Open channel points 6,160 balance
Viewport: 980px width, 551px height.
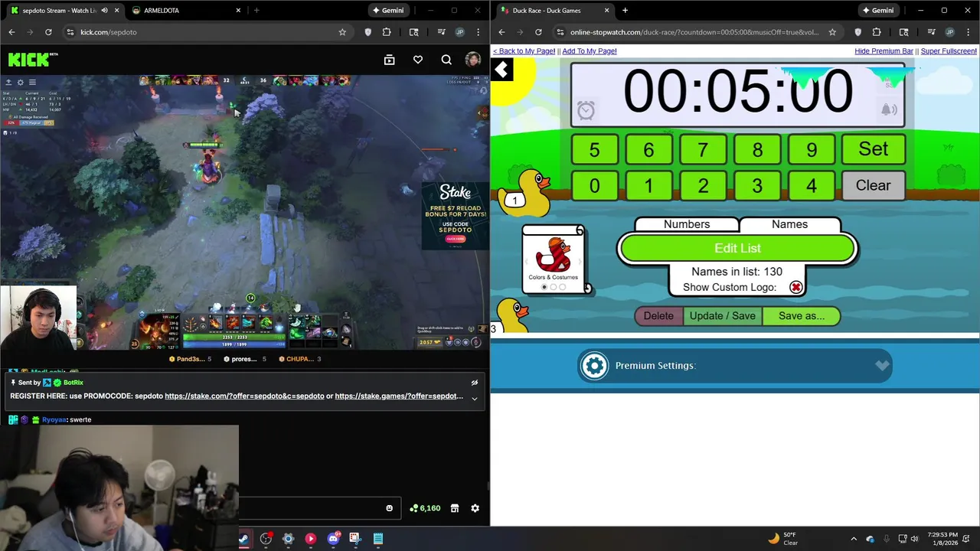pyautogui.click(x=425, y=508)
